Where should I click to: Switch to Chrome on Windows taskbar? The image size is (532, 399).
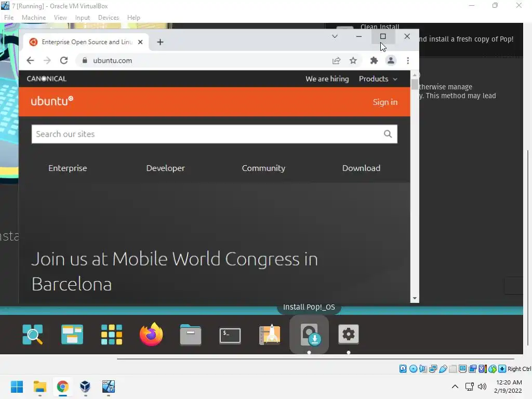pos(62,387)
